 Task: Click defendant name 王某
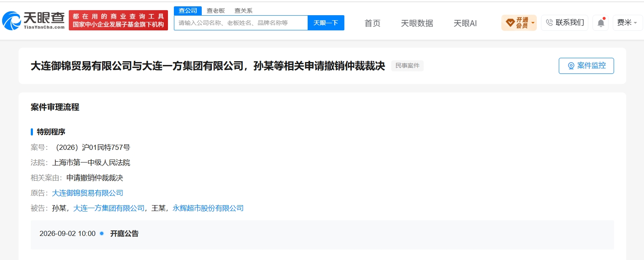click(x=159, y=208)
